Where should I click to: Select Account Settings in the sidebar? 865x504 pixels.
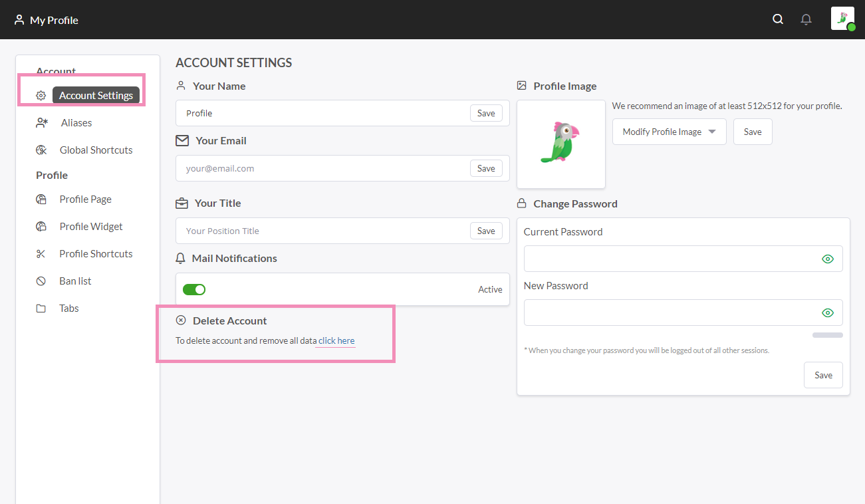click(x=96, y=96)
